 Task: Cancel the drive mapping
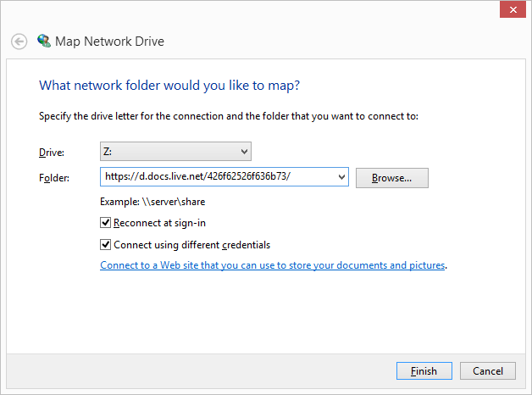[x=487, y=370]
